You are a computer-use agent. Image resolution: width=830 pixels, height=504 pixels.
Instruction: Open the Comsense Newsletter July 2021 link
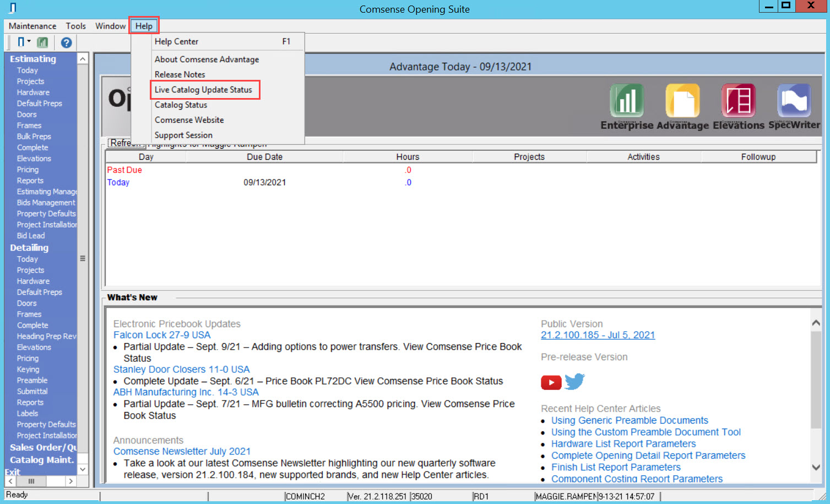point(182,451)
